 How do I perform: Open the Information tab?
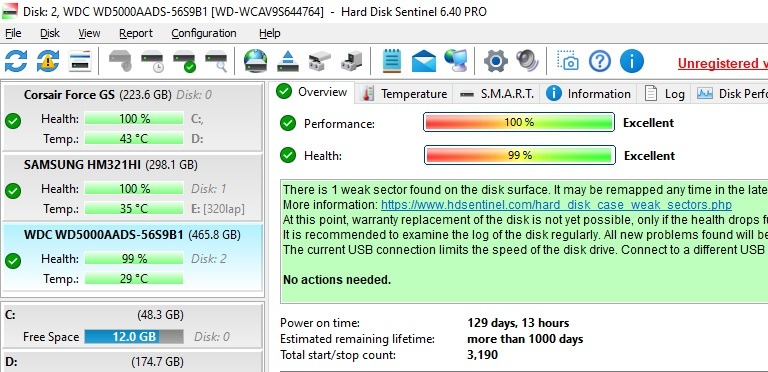588,93
